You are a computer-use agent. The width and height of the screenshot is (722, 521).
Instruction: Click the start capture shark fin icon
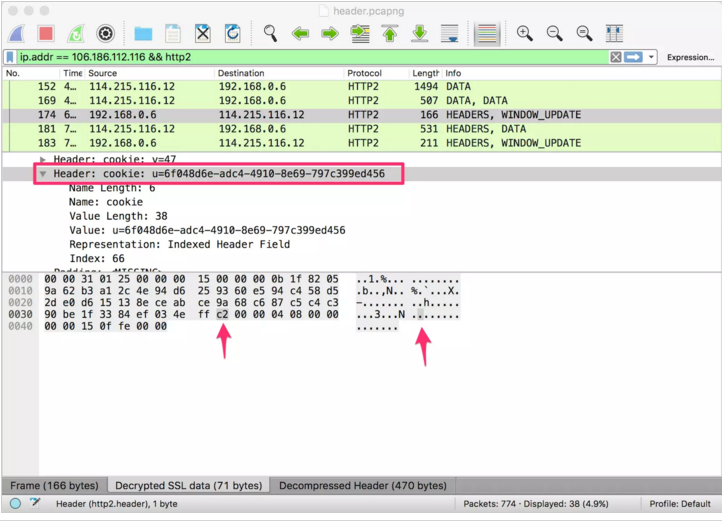(20, 33)
